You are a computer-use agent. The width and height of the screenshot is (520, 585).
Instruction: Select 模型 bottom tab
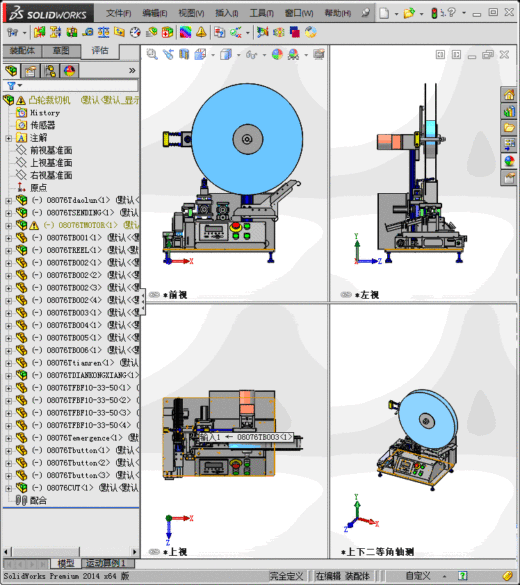point(66,563)
